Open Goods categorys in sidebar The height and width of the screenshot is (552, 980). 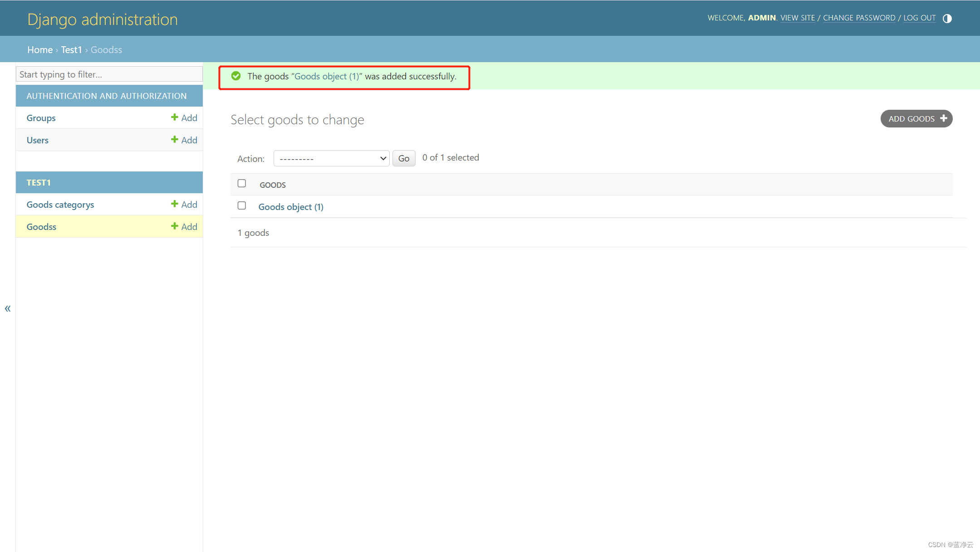pyautogui.click(x=60, y=205)
